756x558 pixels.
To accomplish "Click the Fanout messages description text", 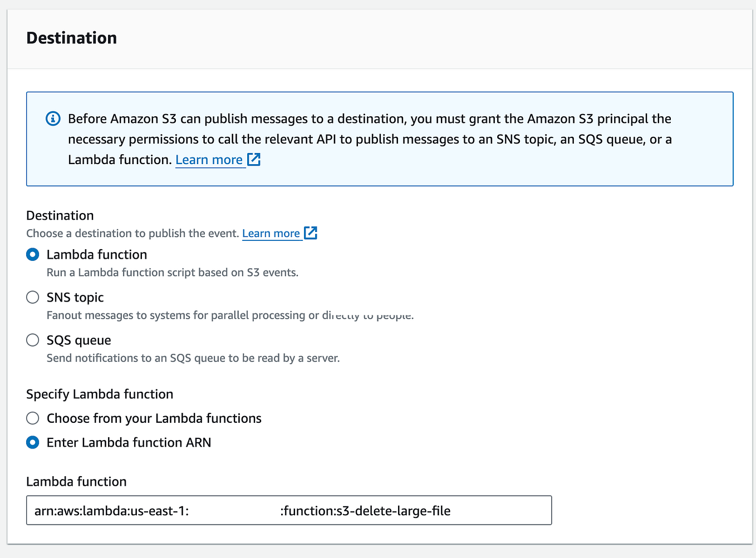I will click(230, 315).
